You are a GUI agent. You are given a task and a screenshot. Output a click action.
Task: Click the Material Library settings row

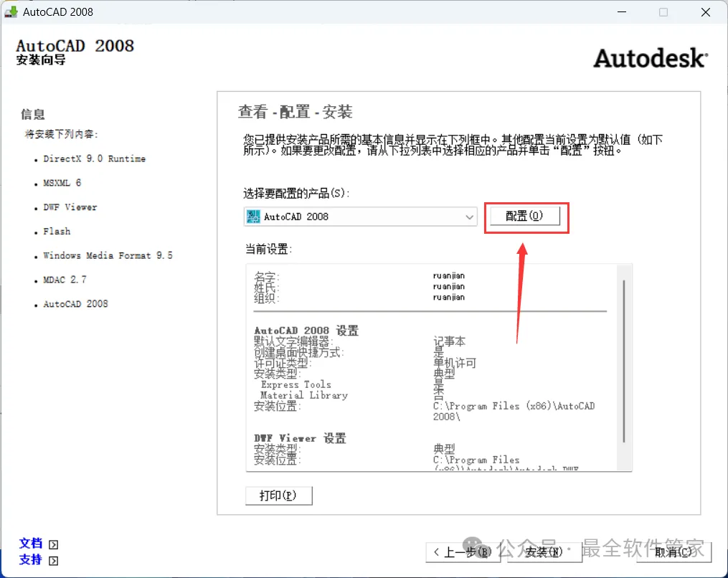click(303, 395)
